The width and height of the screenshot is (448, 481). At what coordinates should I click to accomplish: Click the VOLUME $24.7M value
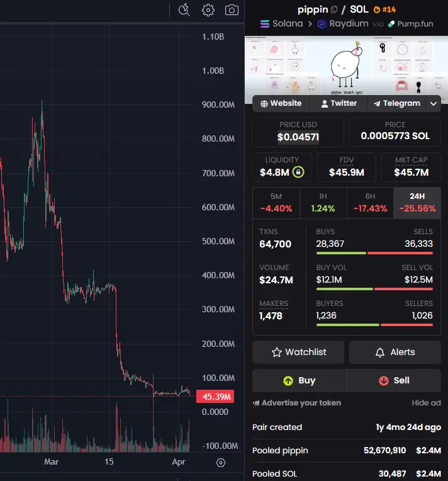276,280
